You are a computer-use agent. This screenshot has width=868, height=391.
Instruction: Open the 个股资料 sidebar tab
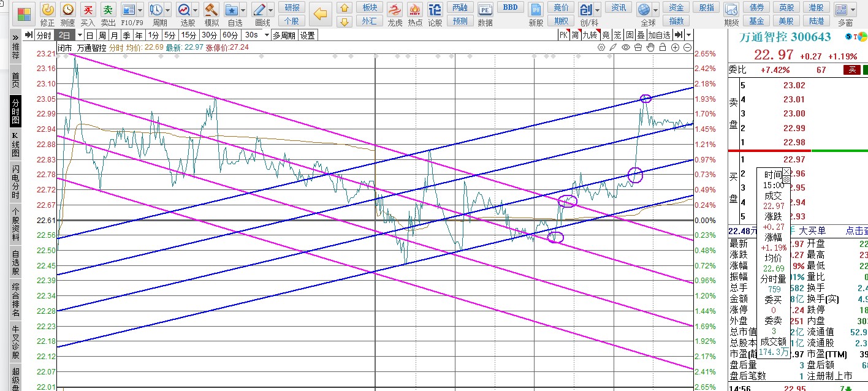coord(16,223)
